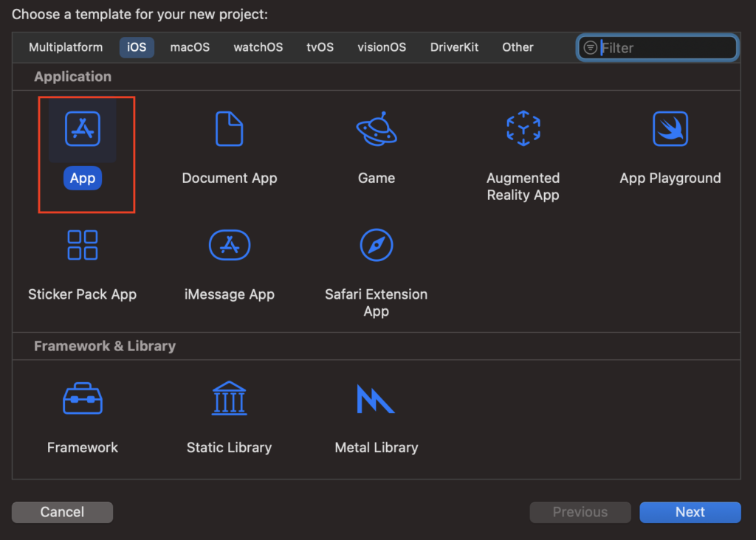The height and width of the screenshot is (540, 756).
Task: Select the App template icon
Action: tap(83, 128)
